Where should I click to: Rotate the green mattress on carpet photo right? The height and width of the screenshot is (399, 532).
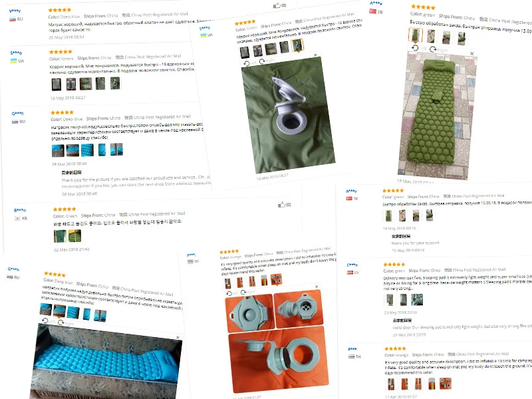coord(438,49)
